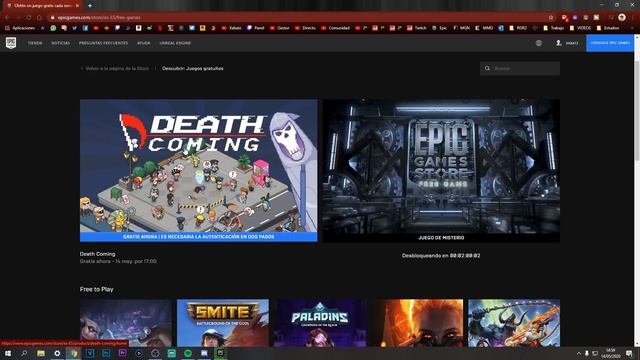Click the search magnifier icon
Screen dimensions: 640x360
pyautogui.click(x=487, y=69)
